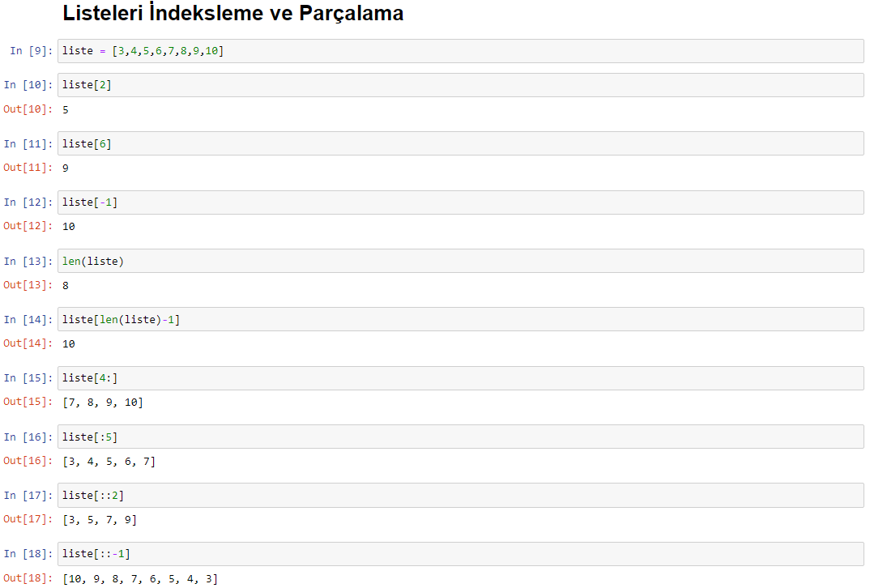This screenshot has width=870, height=588.
Task: Click the Out[10] output prompt
Action: coord(28,109)
